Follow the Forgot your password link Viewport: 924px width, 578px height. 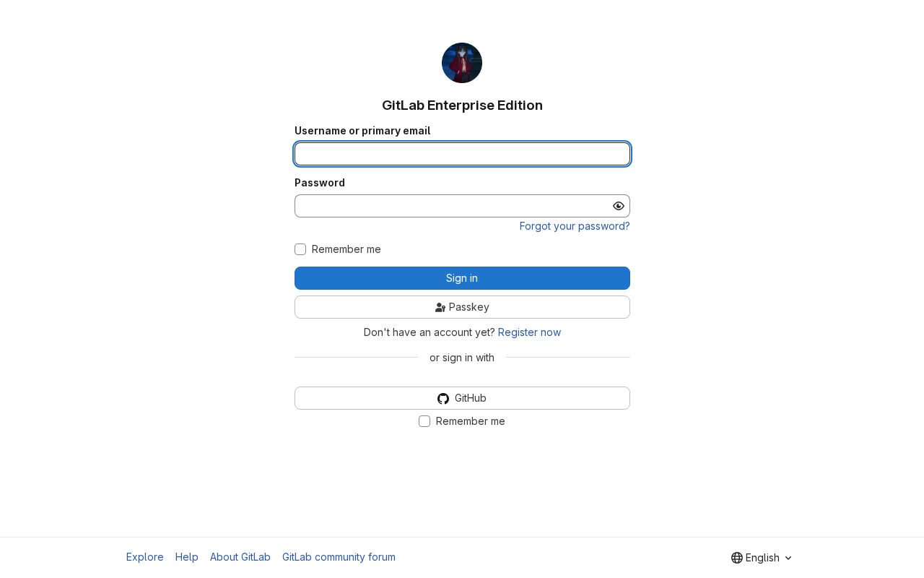[575, 226]
